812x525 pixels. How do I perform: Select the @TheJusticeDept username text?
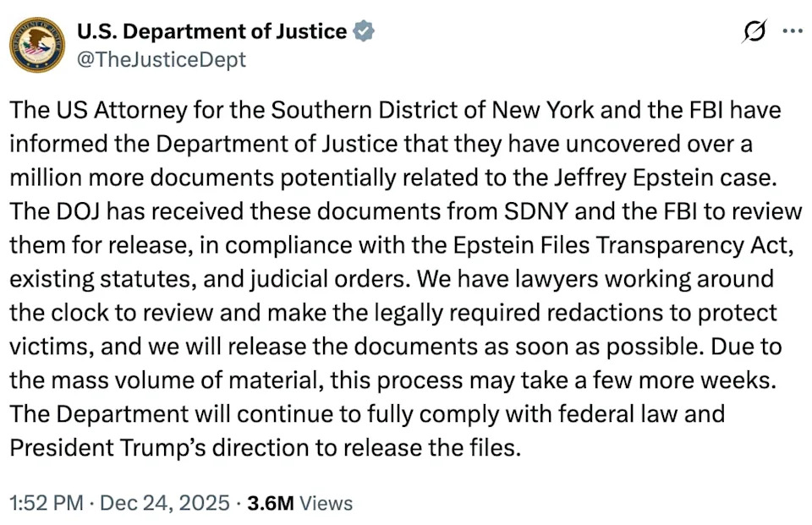coord(161,59)
